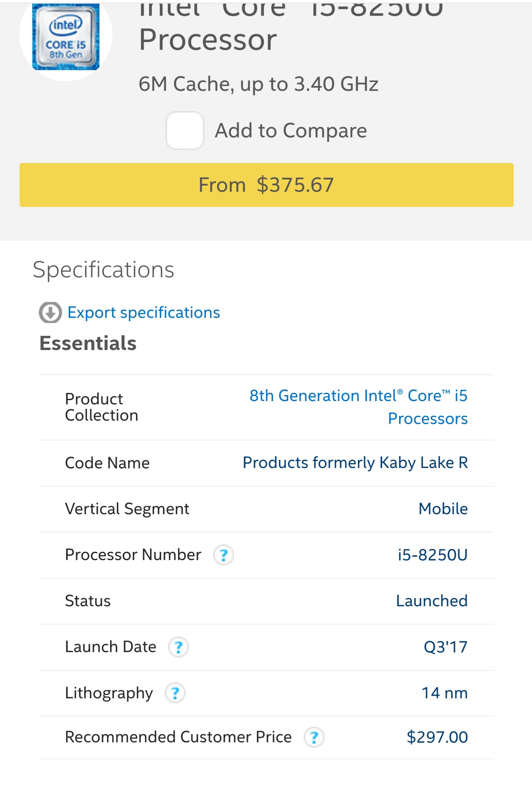Show help for Launch Date
The image size is (532, 787).
178,647
